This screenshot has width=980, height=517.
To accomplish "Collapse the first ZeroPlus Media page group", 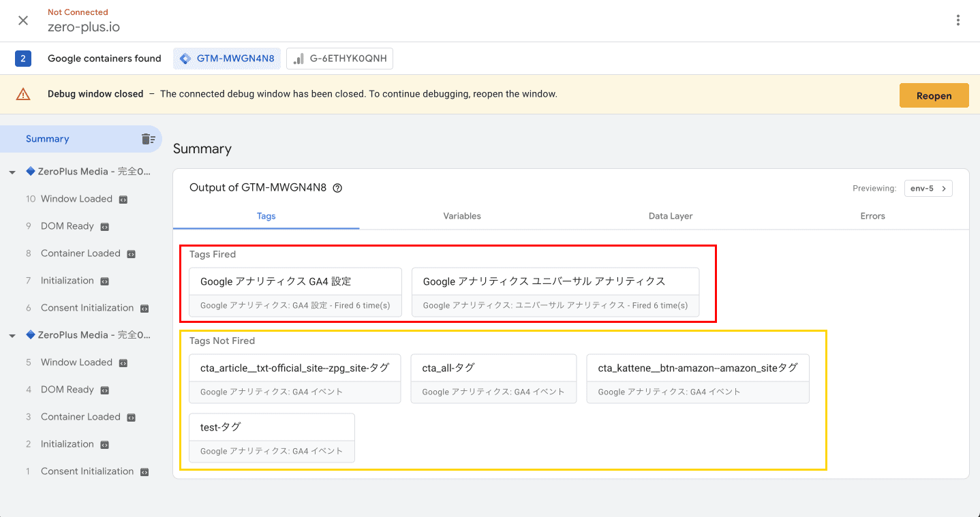I will (12, 172).
